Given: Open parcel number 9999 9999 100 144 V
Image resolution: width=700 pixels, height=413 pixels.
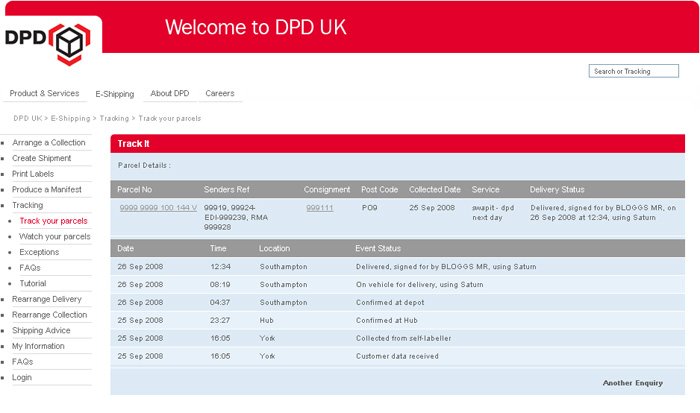Looking at the screenshot, I should [158, 208].
